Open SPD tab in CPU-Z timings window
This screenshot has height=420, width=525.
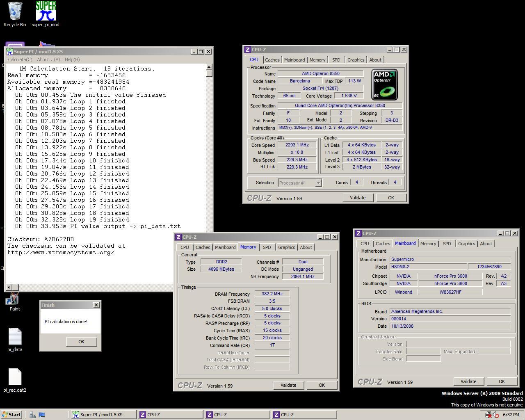[267, 247]
